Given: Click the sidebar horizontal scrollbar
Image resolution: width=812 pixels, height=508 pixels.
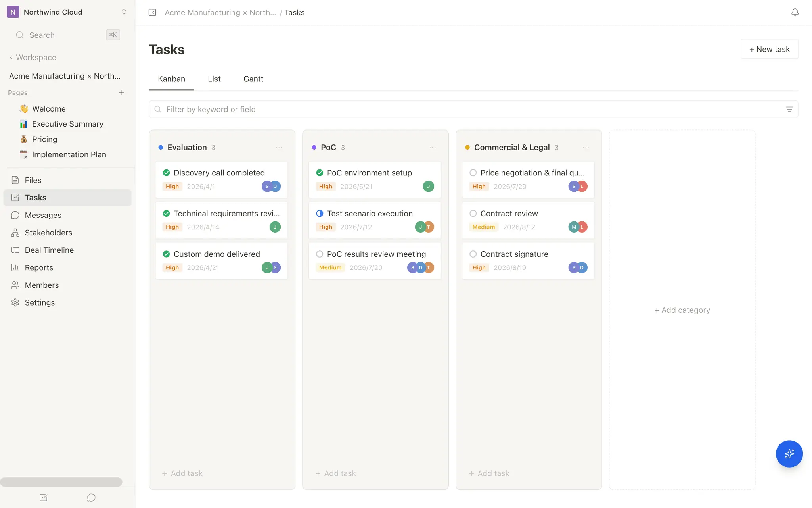Looking at the screenshot, I should [x=61, y=482].
